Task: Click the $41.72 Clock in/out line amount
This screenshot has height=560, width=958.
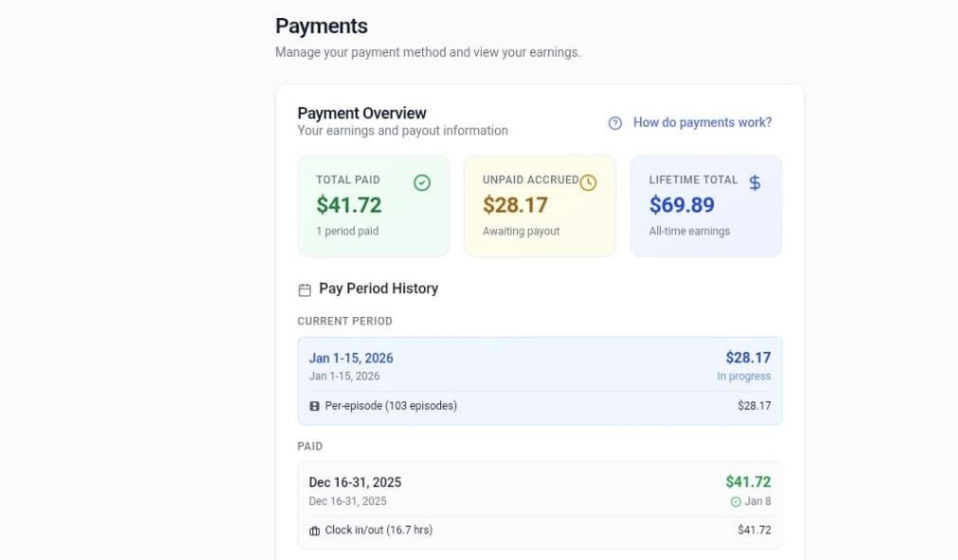Action: click(x=754, y=530)
